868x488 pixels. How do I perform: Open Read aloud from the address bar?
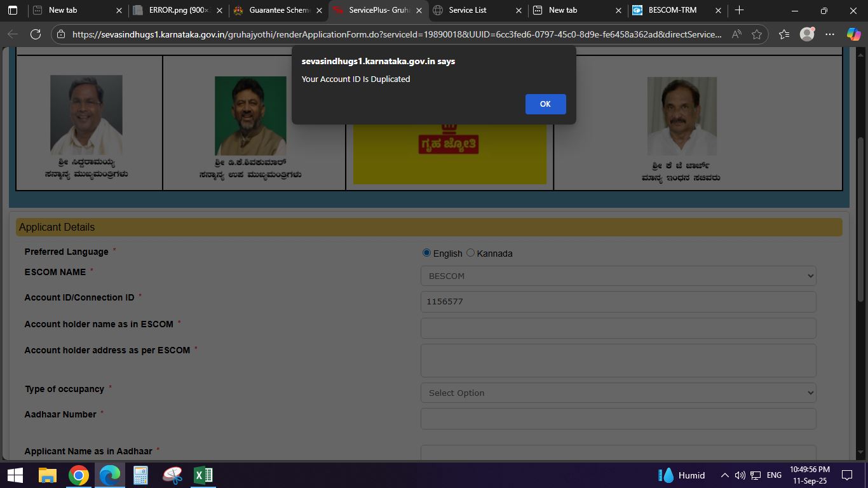point(737,34)
